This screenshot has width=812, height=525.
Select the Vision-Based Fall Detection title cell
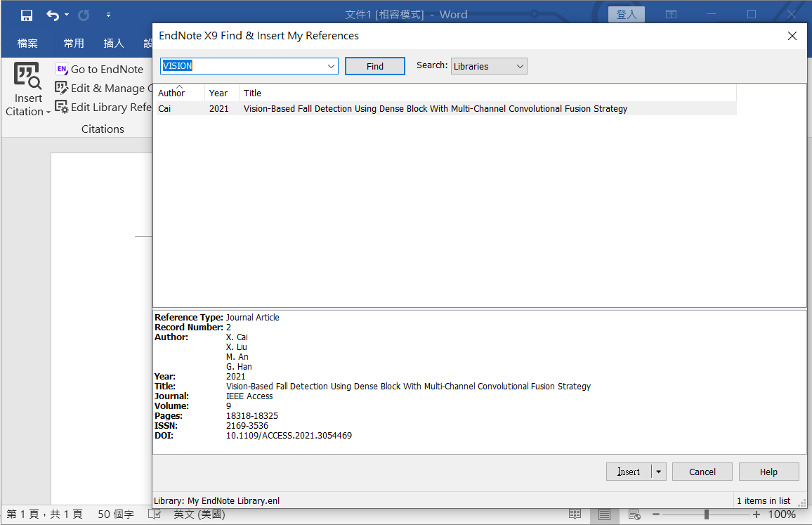[436, 109]
